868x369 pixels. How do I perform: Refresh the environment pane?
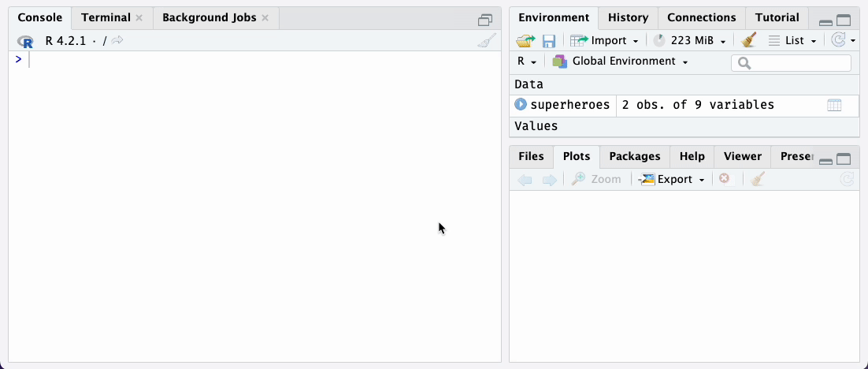pyautogui.click(x=839, y=40)
